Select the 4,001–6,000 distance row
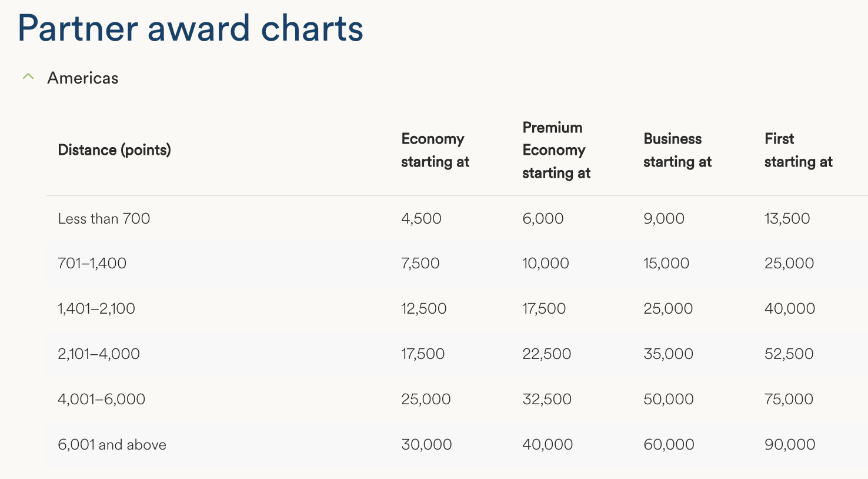 click(101, 399)
